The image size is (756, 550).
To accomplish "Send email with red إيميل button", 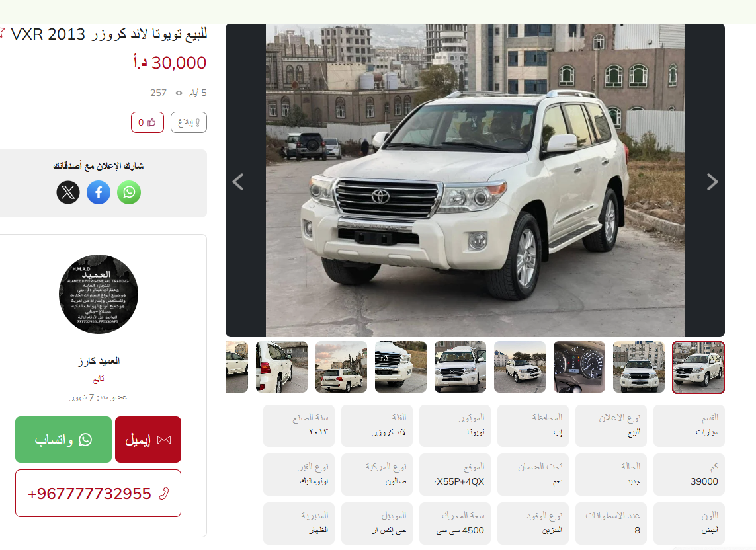I will [148, 440].
